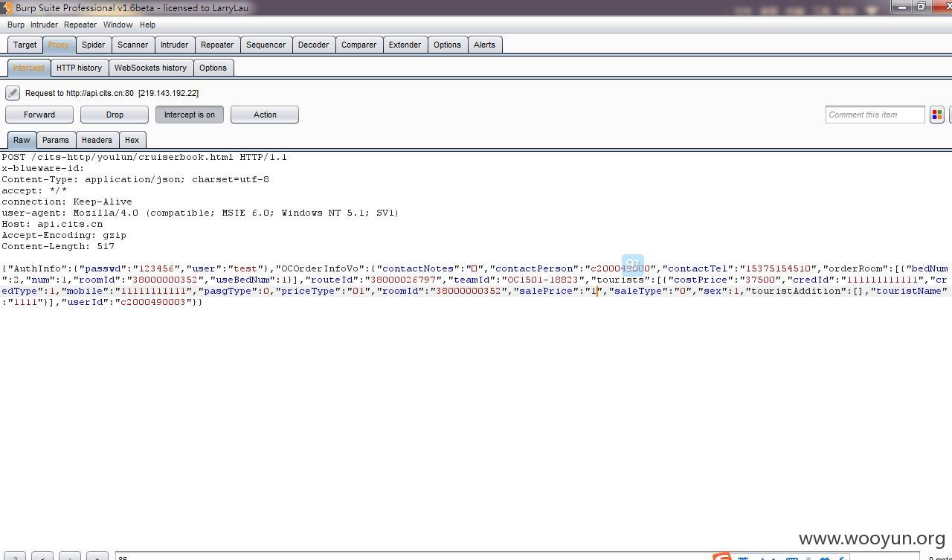The height and width of the screenshot is (560, 952).
Task: Click the contactTel value "15375154510"
Action: pyautogui.click(x=778, y=268)
